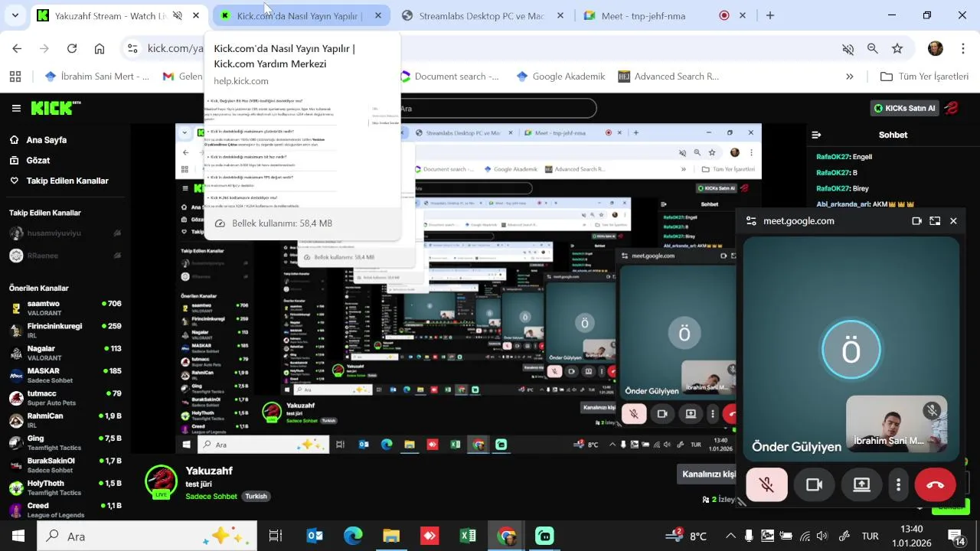Viewport: 980px width, 551px height.
Task: Open tutmacc Super Auto Pets channel
Action: click(x=64, y=398)
